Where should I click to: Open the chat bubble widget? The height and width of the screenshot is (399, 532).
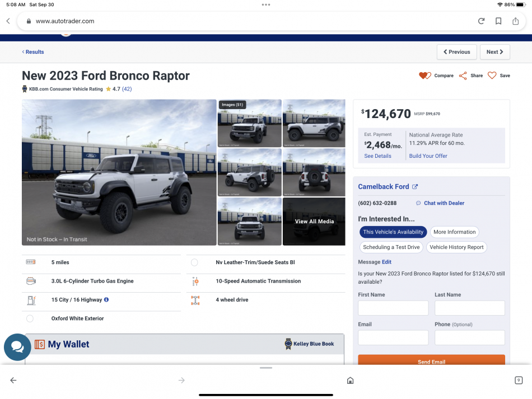(x=17, y=347)
